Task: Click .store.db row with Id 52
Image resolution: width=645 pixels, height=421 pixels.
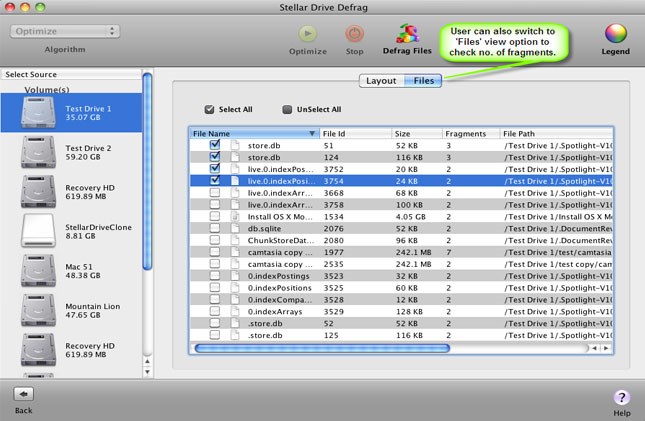Action: 401,323
